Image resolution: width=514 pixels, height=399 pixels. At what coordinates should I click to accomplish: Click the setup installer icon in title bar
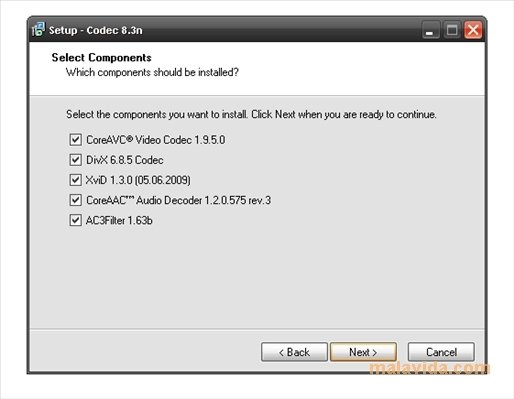click(38, 30)
